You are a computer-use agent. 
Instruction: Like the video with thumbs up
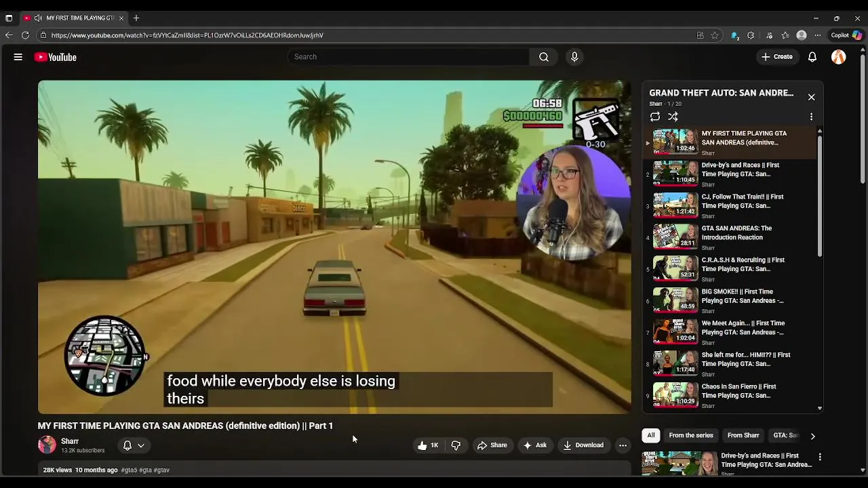point(428,445)
